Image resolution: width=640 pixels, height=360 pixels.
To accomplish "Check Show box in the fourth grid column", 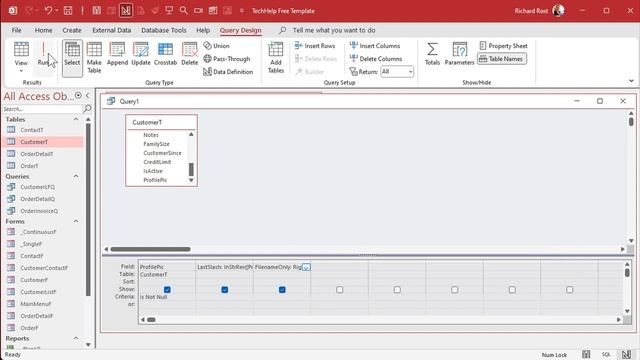I will (x=340, y=290).
